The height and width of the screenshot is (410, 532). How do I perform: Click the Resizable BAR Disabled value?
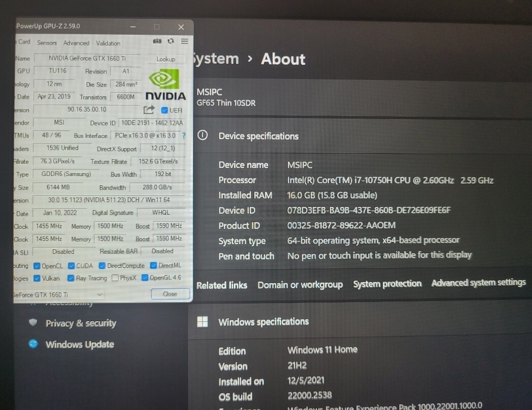[162, 251]
